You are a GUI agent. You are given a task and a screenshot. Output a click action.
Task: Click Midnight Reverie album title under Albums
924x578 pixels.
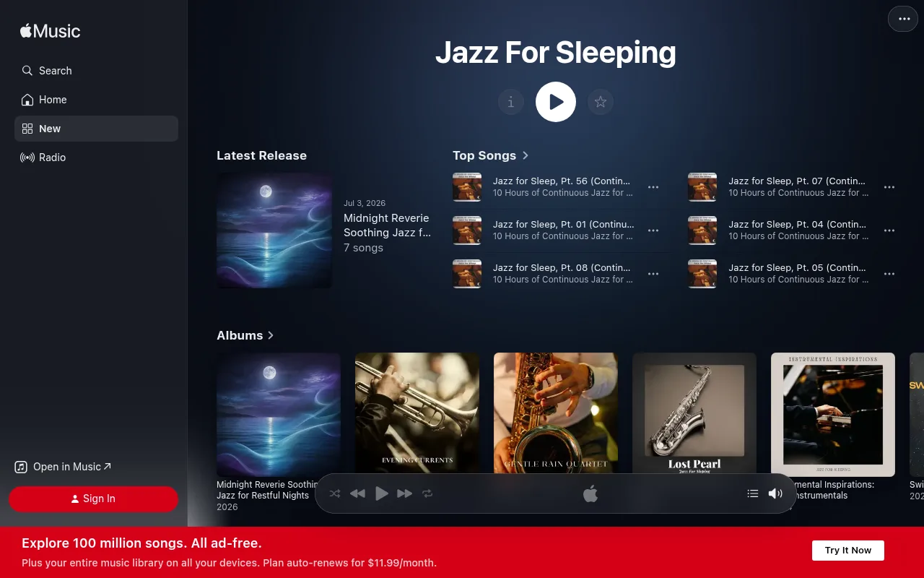268,490
